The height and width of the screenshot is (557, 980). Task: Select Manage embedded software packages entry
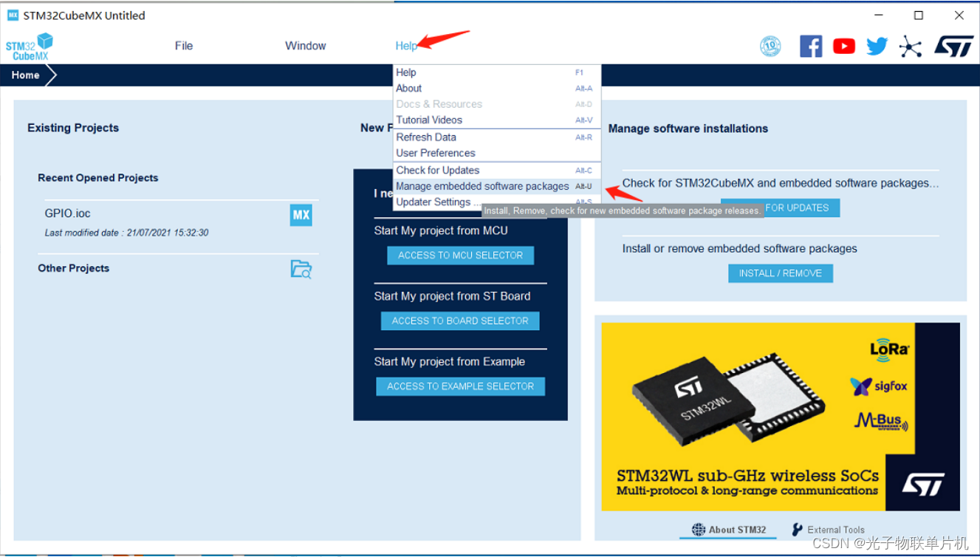point(497,186)
